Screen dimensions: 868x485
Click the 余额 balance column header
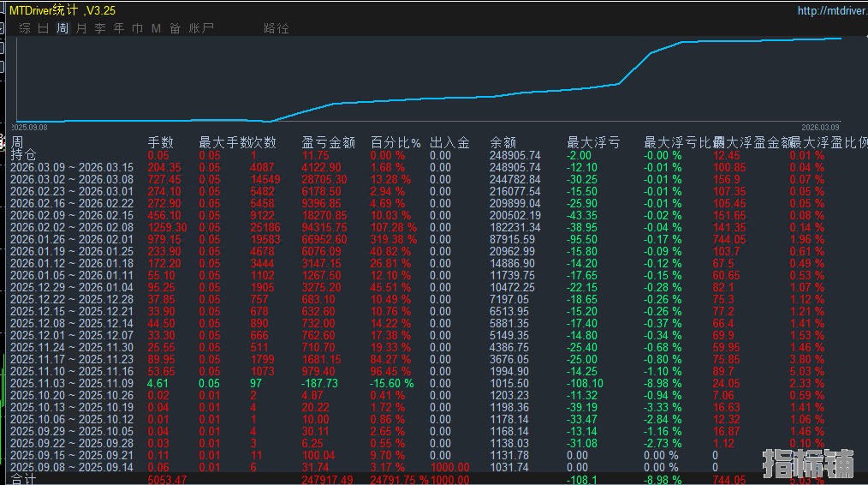coord(502,143)
